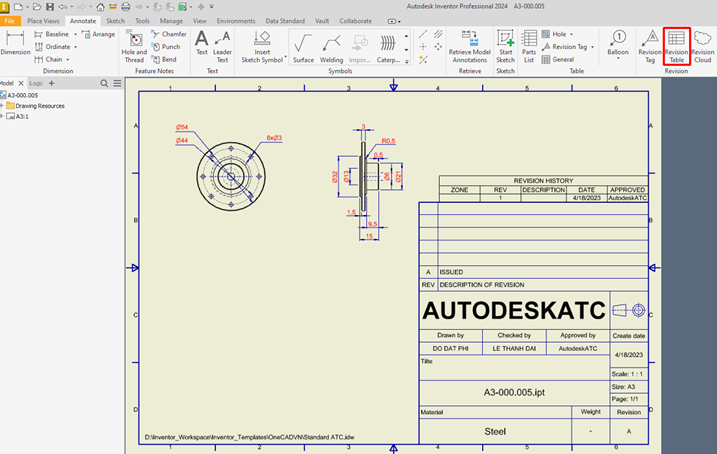Screen dimensions: 717x454
Task: Open the Environments tab
Action: click(236, 21)
